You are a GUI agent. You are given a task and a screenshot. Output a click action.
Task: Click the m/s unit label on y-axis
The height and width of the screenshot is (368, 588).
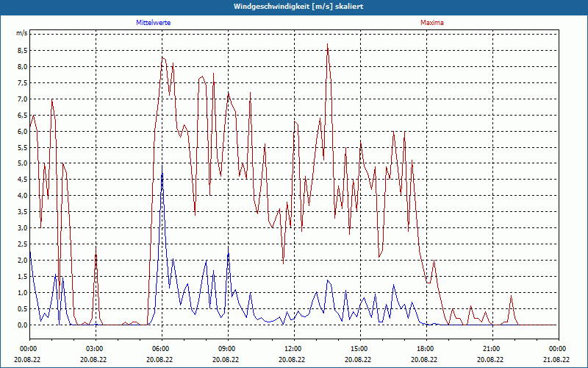click(x=21, y=33)
